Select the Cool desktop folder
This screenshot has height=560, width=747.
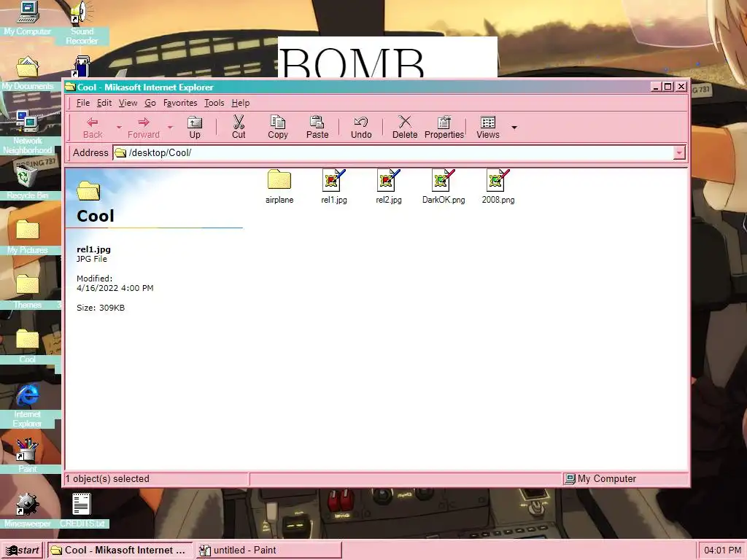[28, 346]
